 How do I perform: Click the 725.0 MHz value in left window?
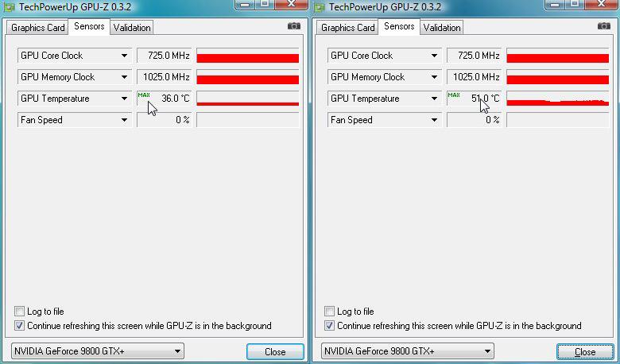coord(164,56)
